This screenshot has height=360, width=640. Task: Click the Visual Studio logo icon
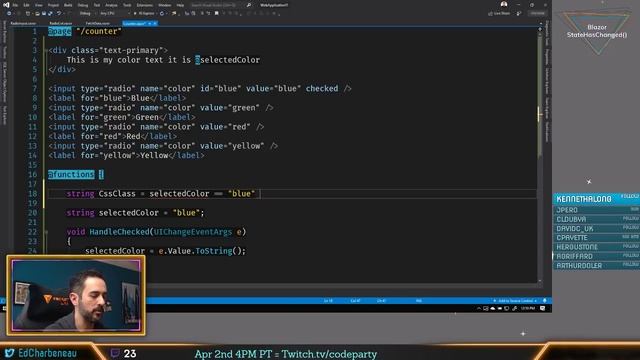point(6,5)
